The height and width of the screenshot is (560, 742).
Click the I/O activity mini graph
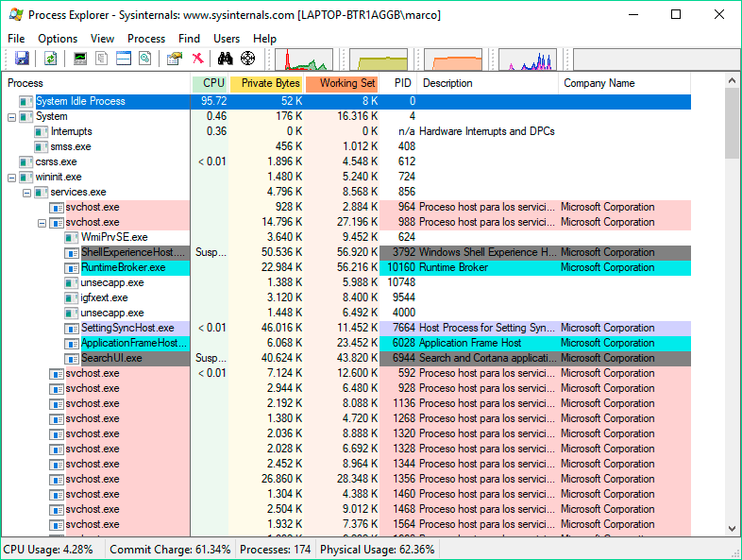(x=528, y=59)
